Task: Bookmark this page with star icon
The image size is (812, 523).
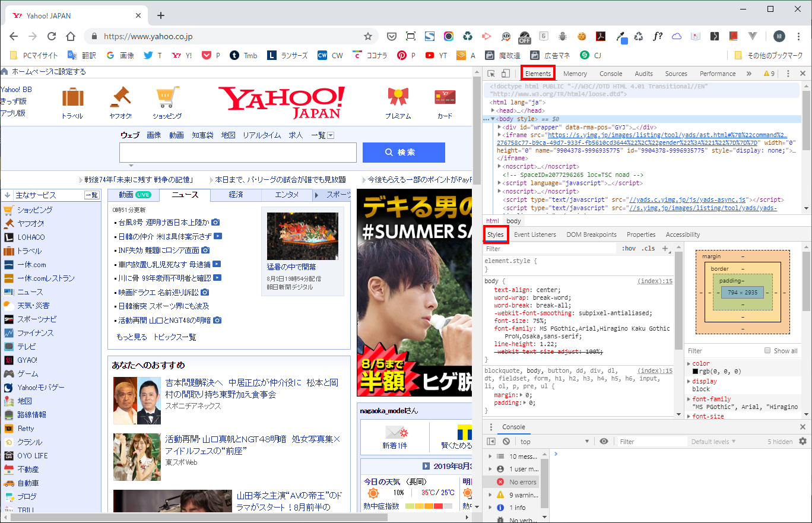Action: 367,36
